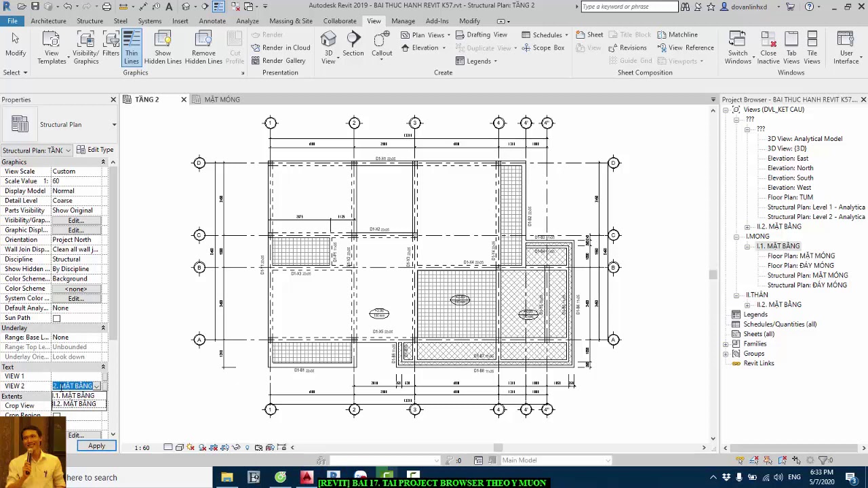
Task: Click Close Inactive windows
Action: coord(768,47)
